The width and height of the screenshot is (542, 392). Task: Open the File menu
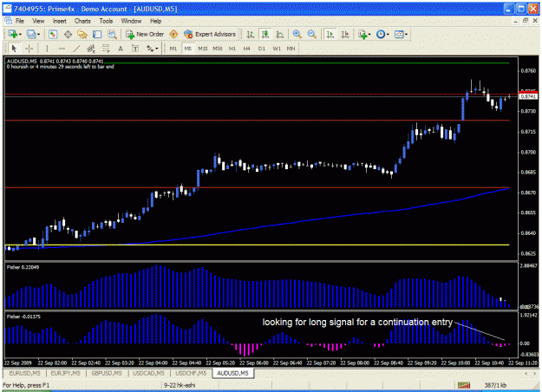[20, 21]
